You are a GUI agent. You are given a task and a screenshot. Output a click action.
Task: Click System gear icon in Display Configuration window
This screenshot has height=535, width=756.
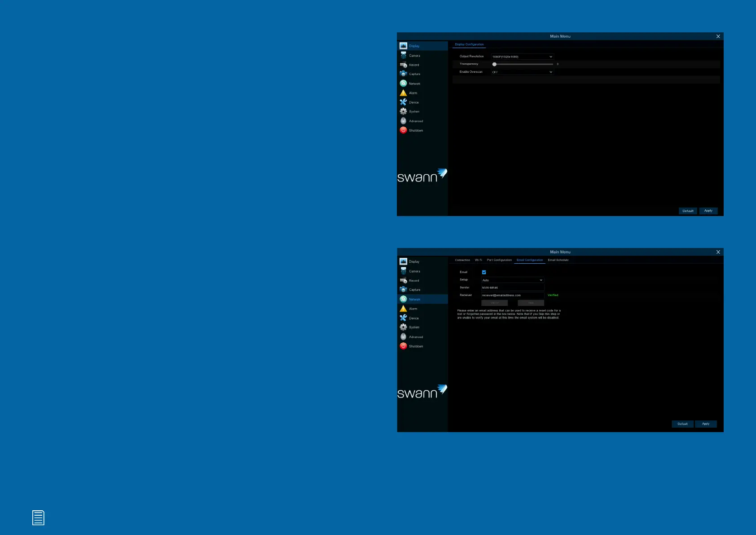(403, 111)
